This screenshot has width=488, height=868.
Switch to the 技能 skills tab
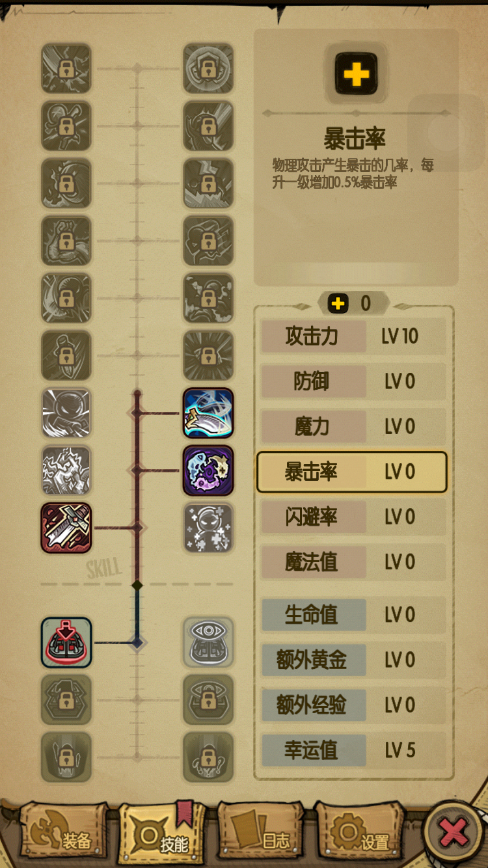(x=162, y=833)
